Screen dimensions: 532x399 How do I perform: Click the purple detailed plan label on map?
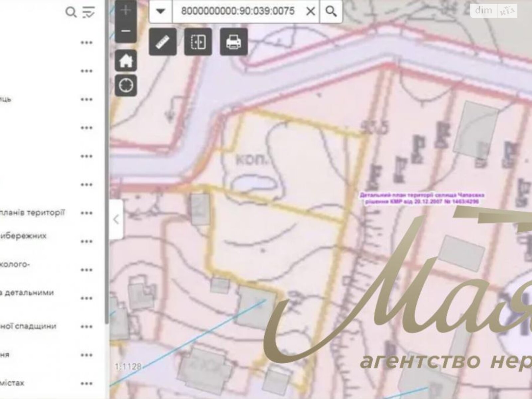point(422,198)
